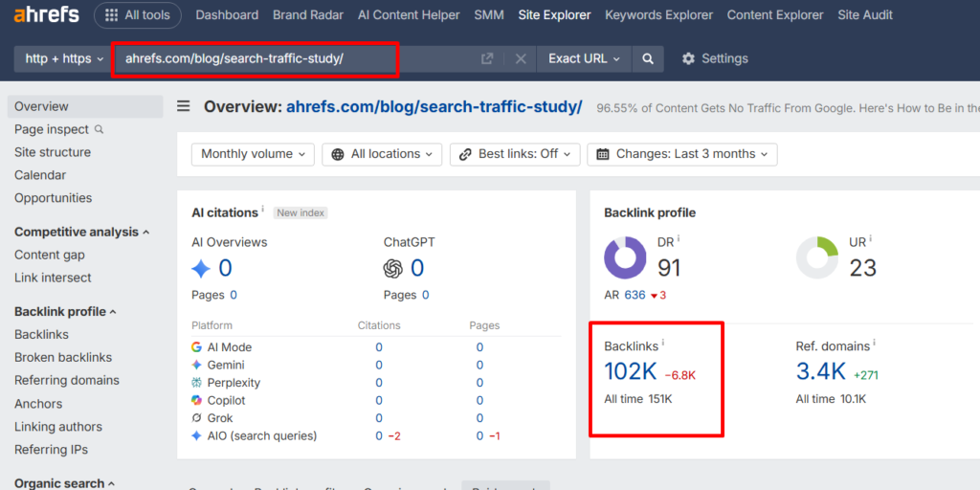Image resolution: width=980 pixels, height=490 pixels.
Task: Open Referring domains in sidebar
Action: pyautogui.click(x=67, y=380)
